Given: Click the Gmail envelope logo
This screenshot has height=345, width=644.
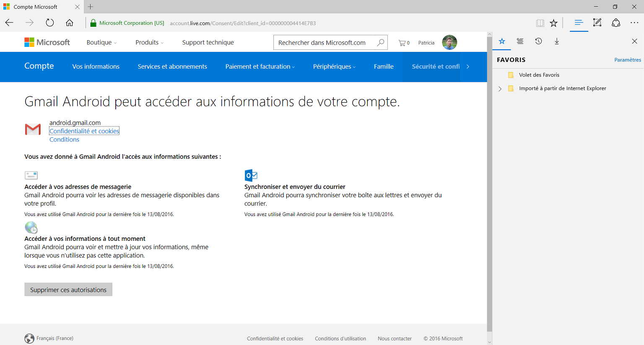Looking at the screenshot, I should tap(33, 129).
